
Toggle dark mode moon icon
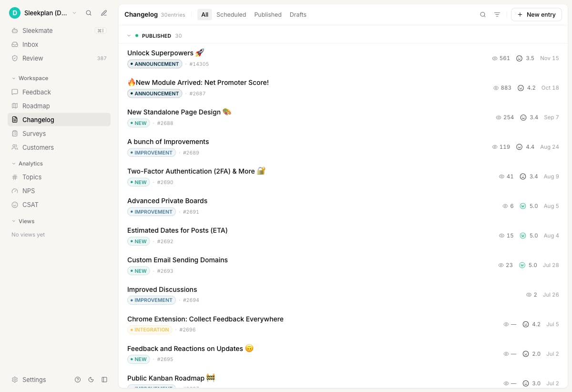[91, 380]
